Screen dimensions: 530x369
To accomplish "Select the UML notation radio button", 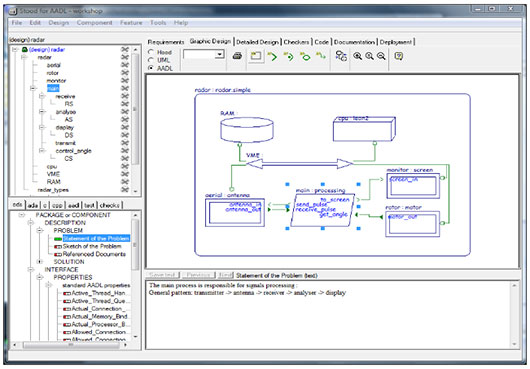I will pyautogui.click(x=151, y=60).
